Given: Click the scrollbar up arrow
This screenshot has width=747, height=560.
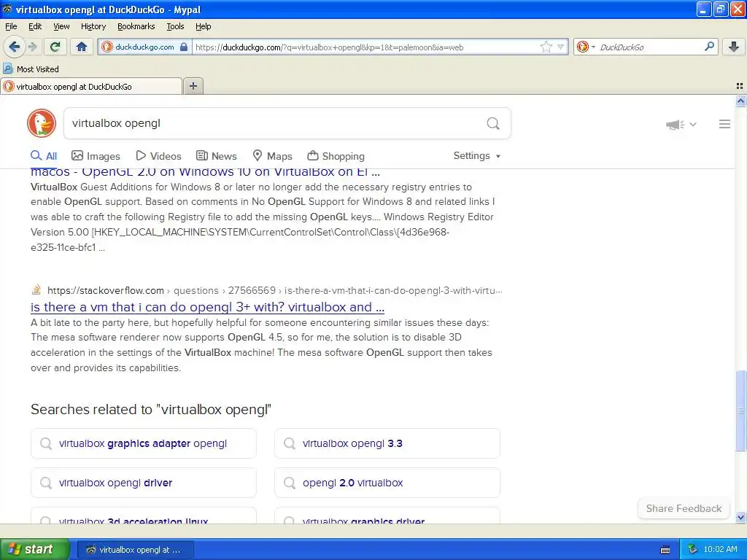Looking at the screenshot, I should (x=740, y=101).
